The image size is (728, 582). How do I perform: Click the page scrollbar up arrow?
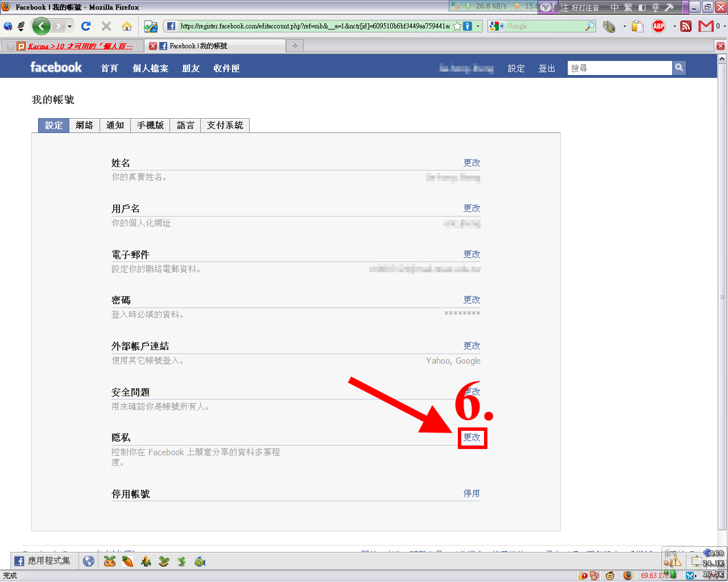click(722, 59)
